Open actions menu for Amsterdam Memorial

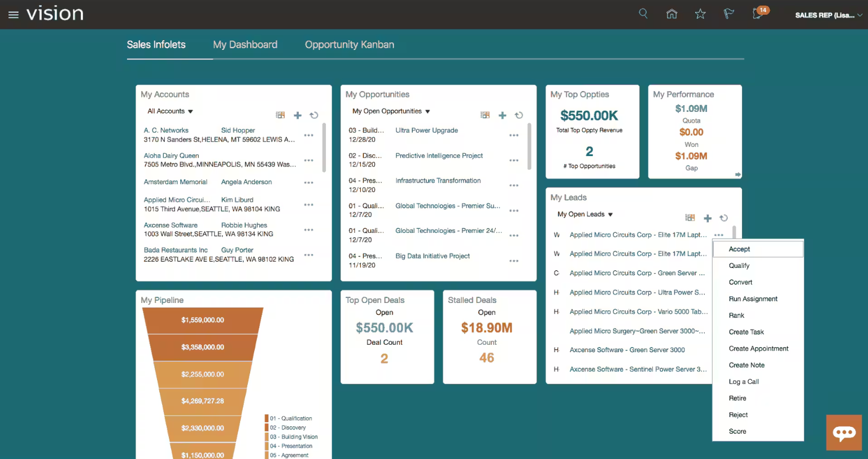(308, 183)
